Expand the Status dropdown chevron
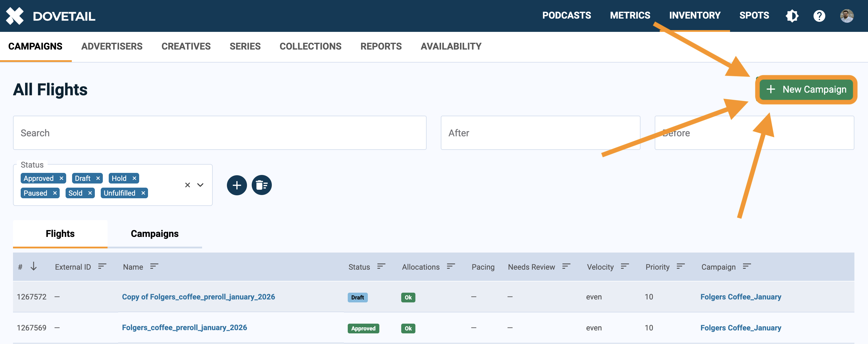 [201, 185]
